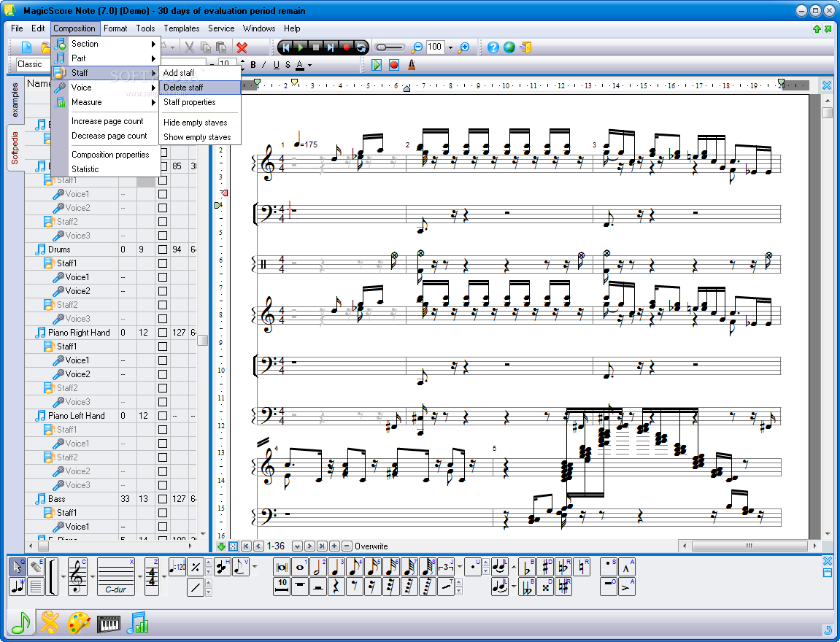Select the whole note duration
Viewport: 840px width, 642px height.
pos(299,567)
